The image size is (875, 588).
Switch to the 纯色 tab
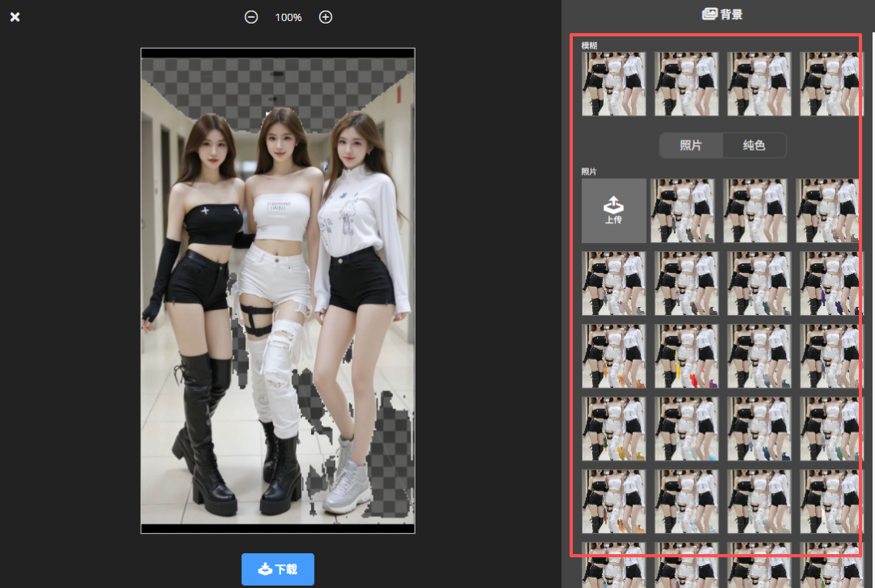click(x=754, y=146)
